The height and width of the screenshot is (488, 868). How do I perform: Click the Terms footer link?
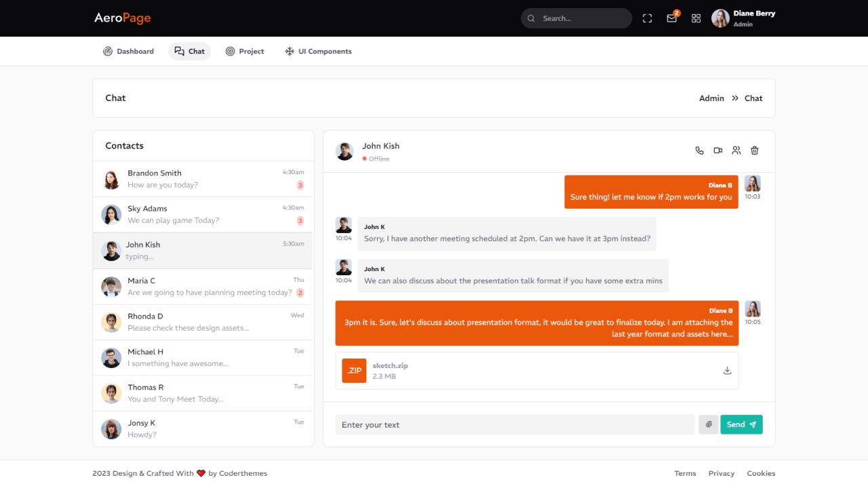pyautogui.click(x=685, y=473)
